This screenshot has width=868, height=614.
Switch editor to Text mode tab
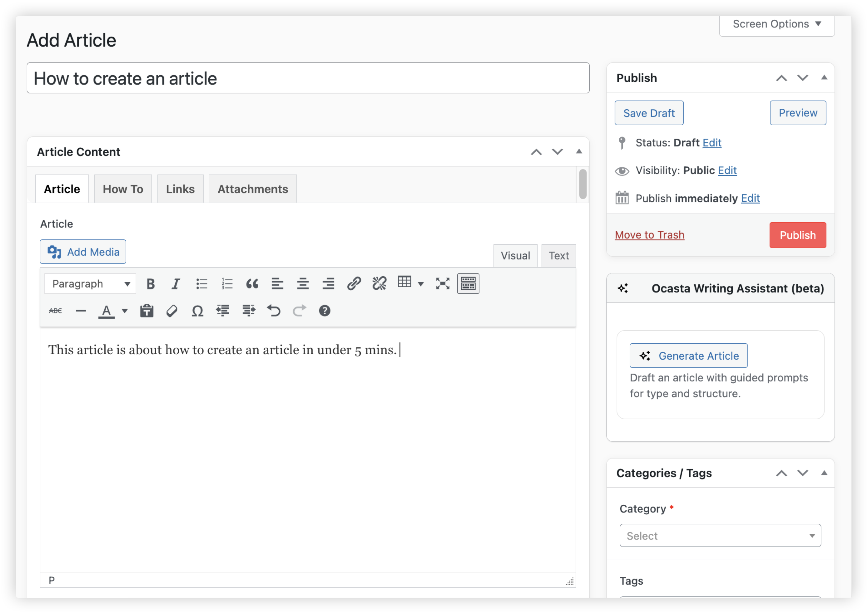(558, 256)
